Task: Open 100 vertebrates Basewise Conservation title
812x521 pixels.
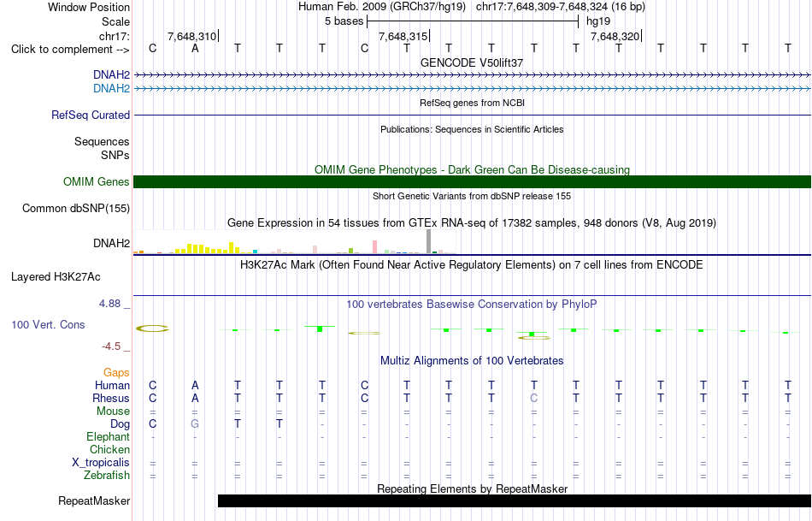Action: [472, 305]
